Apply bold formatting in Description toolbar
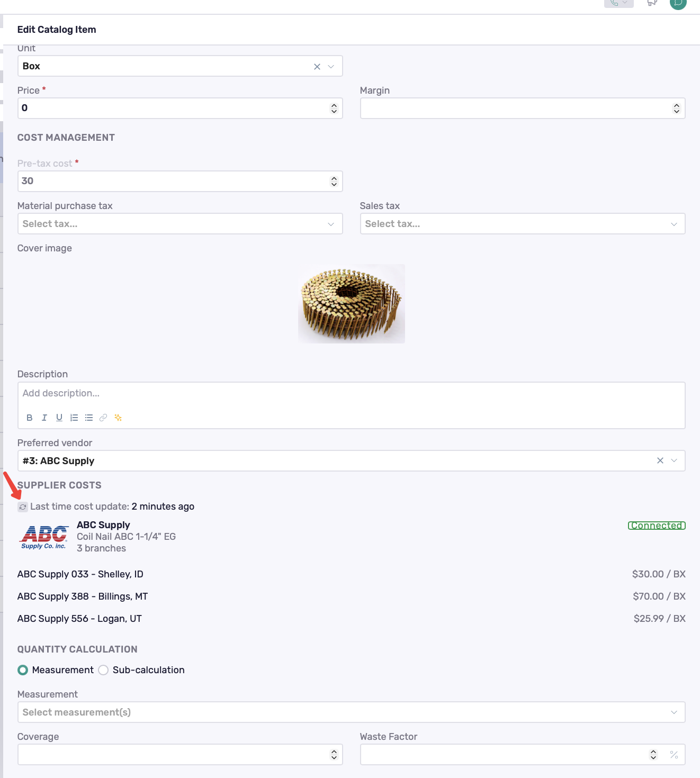This screenshot has height=778, width=700. point(30,418)
